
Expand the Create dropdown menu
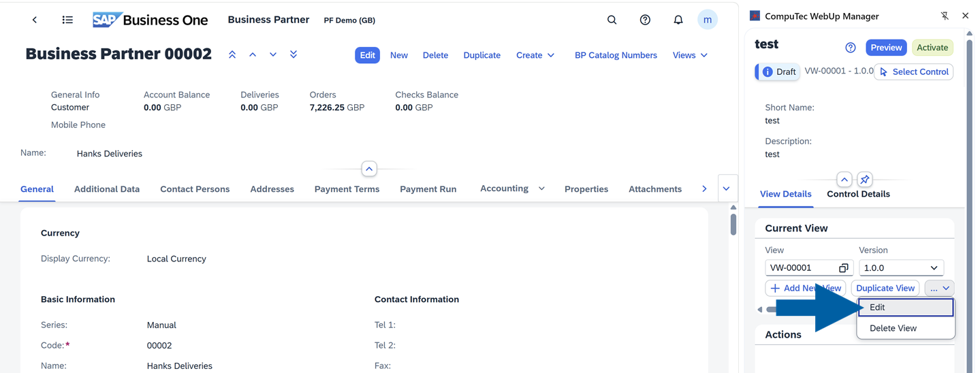pos(535,55)
